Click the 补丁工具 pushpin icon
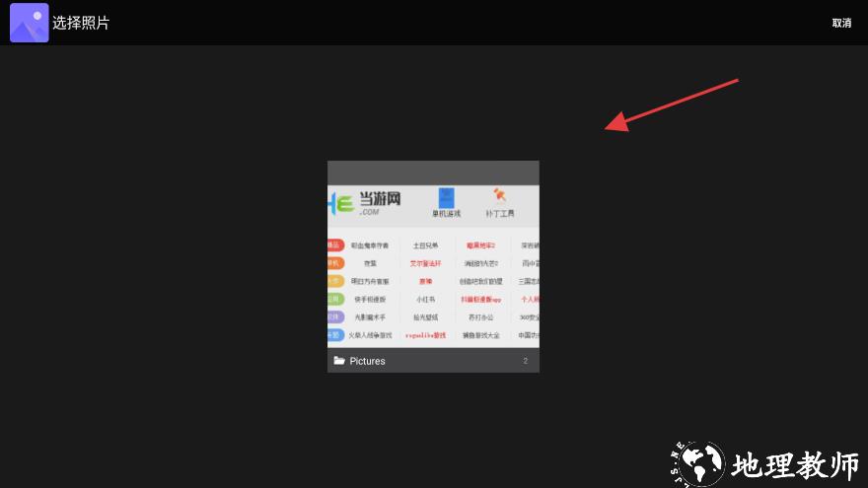The image size is (868, 488). click(500, 197)
